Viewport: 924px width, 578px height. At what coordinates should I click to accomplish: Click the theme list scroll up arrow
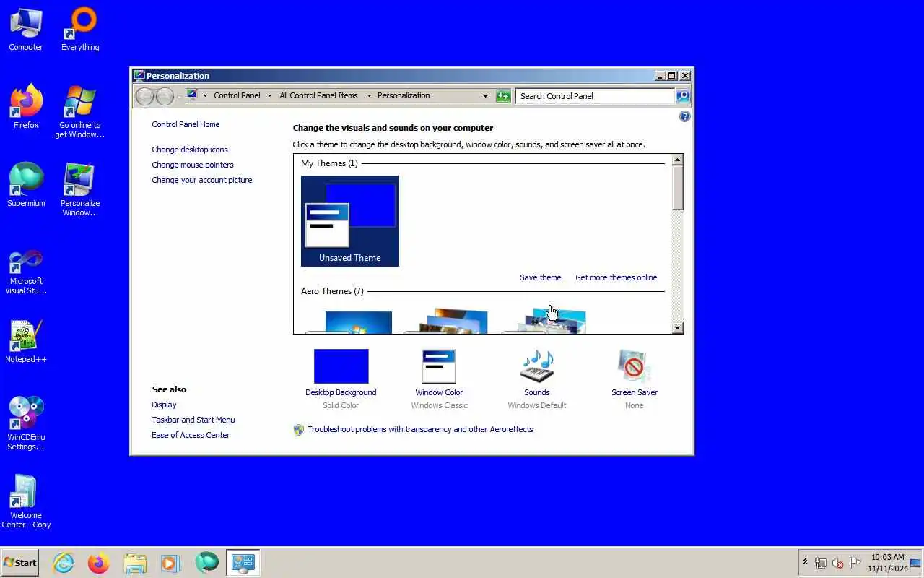coord(677,160)
